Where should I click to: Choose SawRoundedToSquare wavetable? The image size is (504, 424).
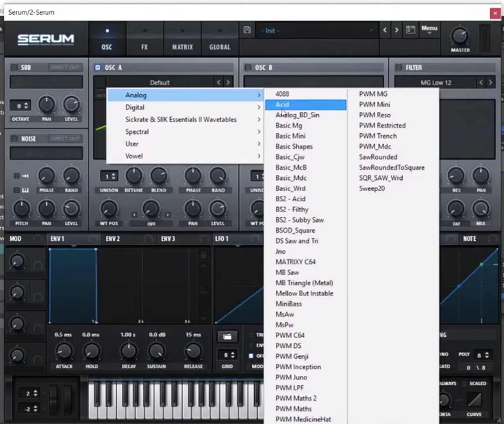[x=392, y=168]
